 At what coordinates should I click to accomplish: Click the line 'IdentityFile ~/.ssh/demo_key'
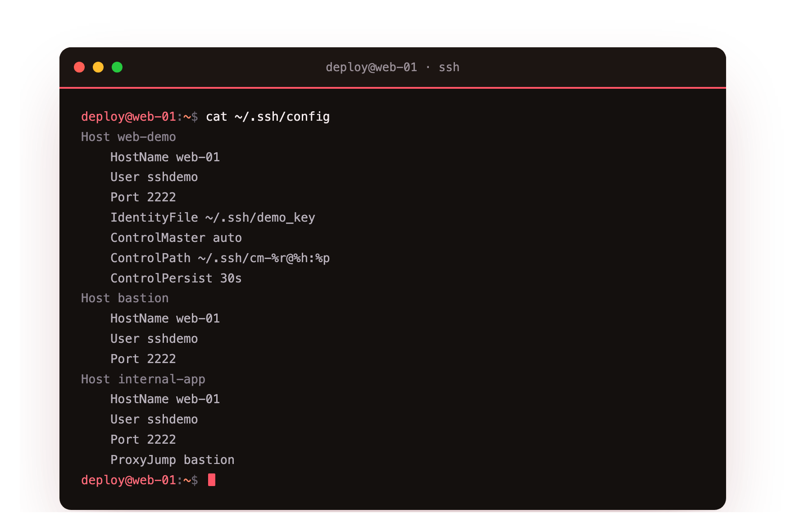click(x=213, y=218)
